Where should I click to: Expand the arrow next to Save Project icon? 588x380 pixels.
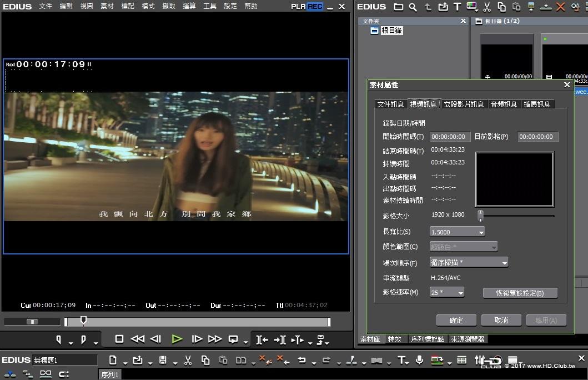tap(175, 363)
